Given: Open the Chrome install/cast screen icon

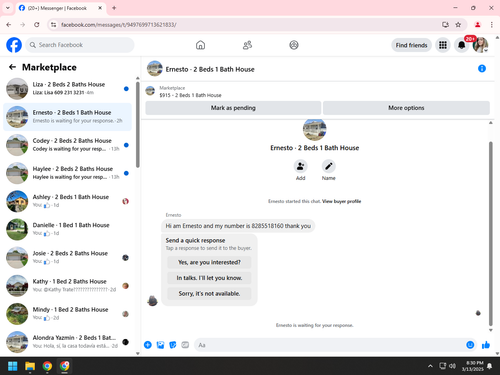Looking at the screenshot, I should coord(445,25).
